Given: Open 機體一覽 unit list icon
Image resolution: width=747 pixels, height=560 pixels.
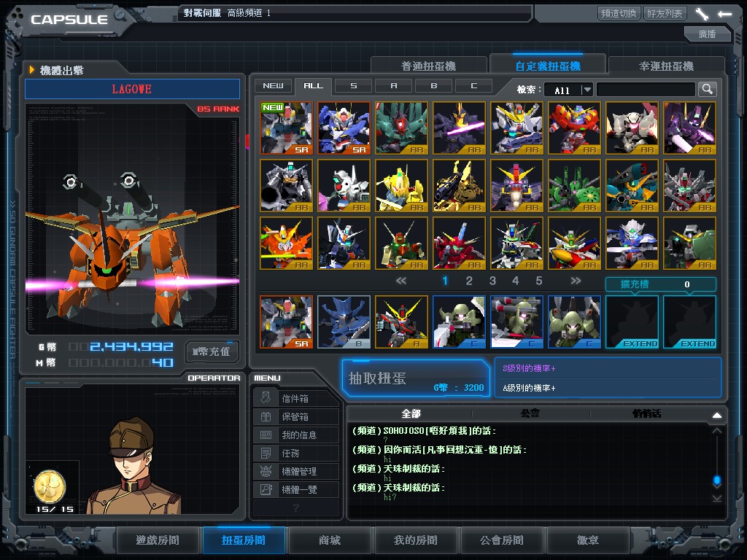Looking at the screenshot, I should [266, 489].
